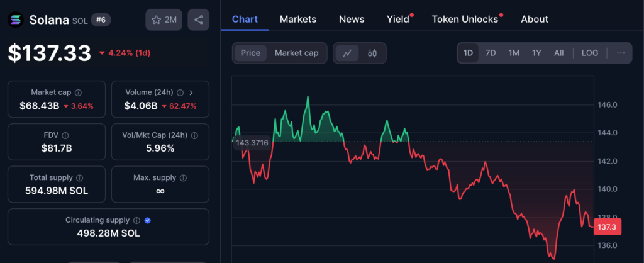Set chart range to 1D
Viewport: 644px width, 263px height.
tap(468, 53)
